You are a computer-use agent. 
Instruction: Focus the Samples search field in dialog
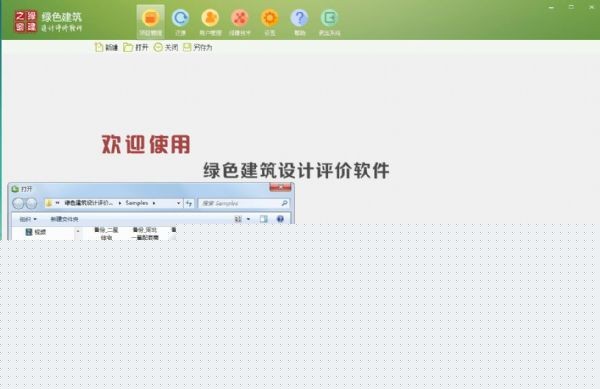[245, 203]
